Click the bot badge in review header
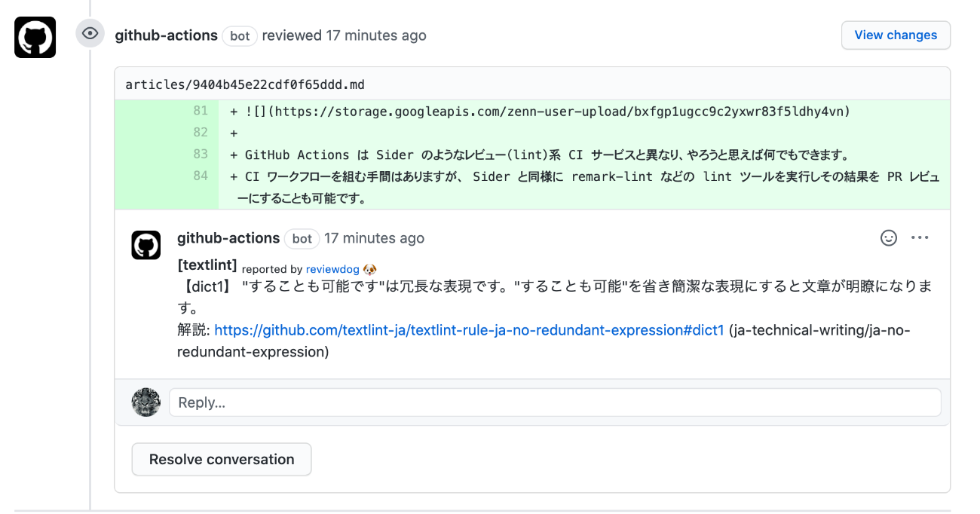980x514 pixels. 240,35
